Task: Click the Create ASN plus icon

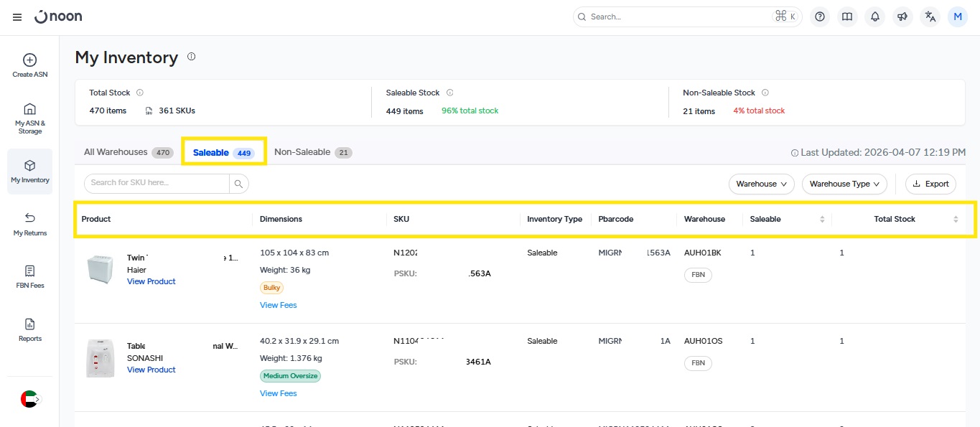Action: [x=30, y=60]
